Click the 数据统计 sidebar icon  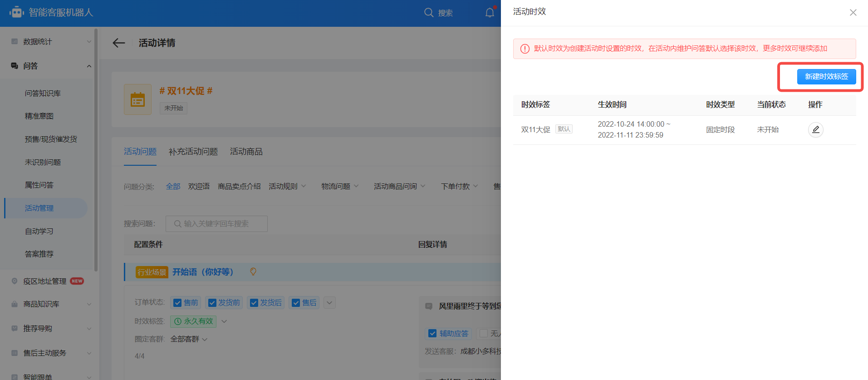tap(15, 41)
